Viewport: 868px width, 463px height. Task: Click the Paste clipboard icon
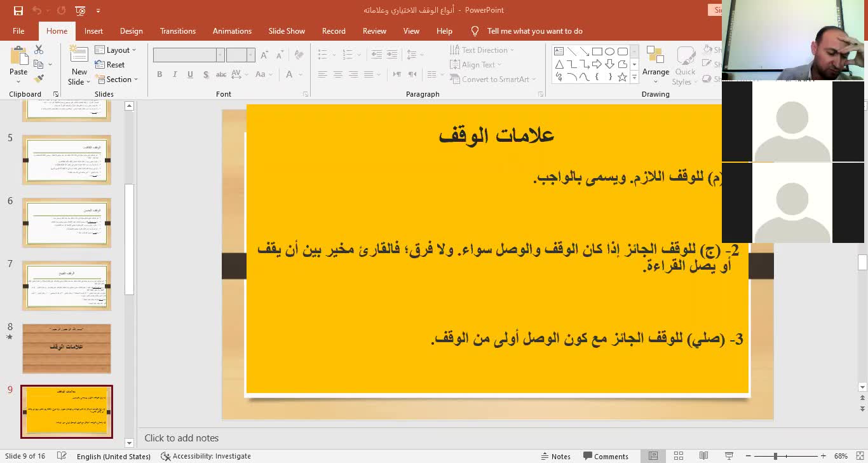[x=18, y=56]
